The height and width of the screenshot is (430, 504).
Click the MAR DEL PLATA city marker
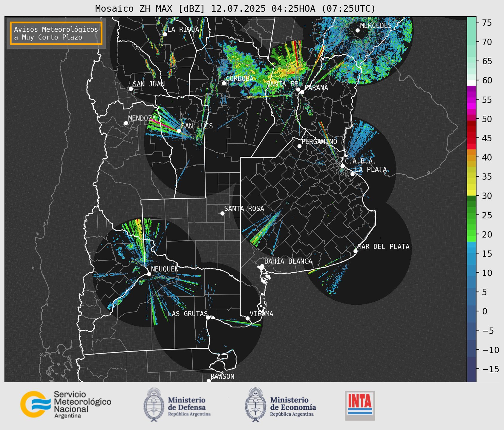(356, 251)
